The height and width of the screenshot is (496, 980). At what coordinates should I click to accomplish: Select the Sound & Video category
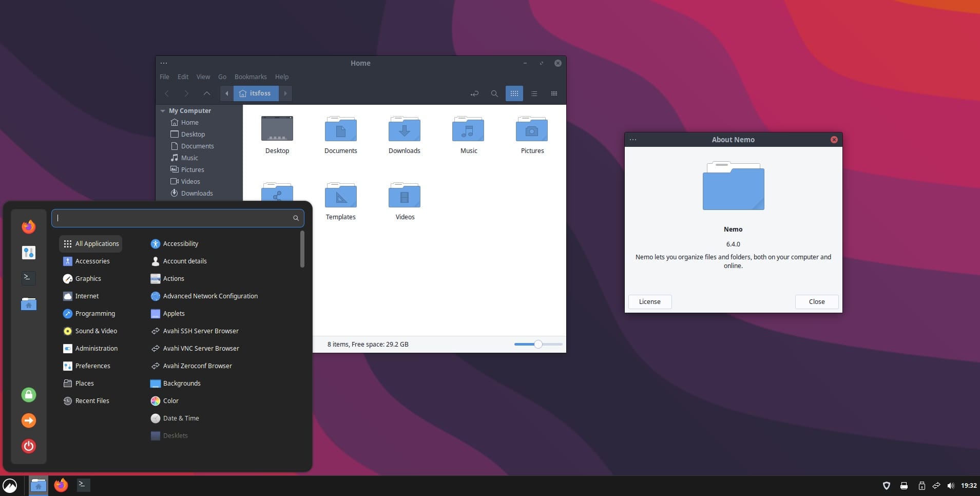point(95,331)
